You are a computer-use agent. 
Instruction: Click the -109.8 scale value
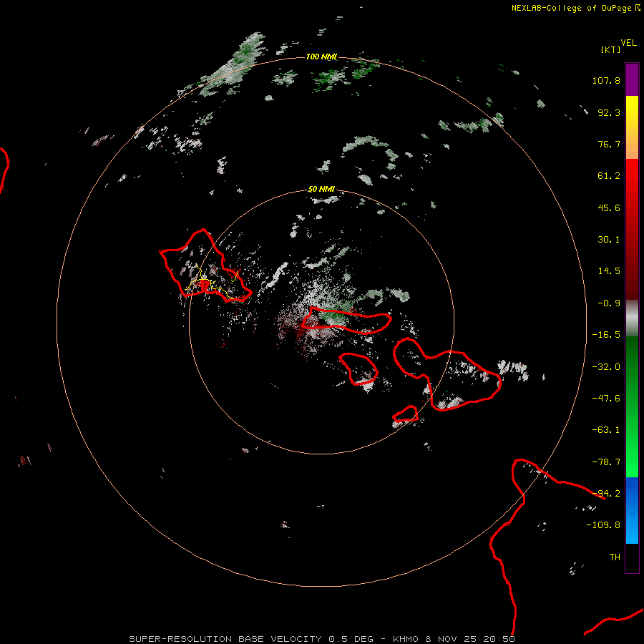click(x=603, y=525)
